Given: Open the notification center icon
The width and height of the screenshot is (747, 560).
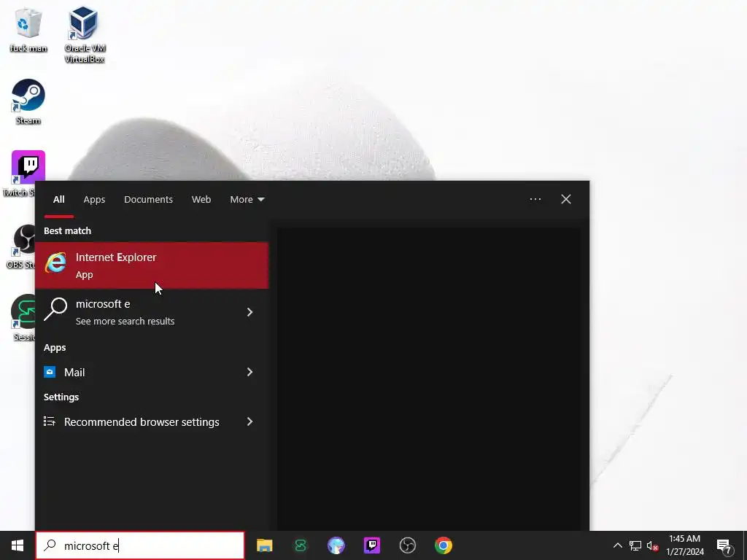Looking at the screenshot, I should coord(724,547).
